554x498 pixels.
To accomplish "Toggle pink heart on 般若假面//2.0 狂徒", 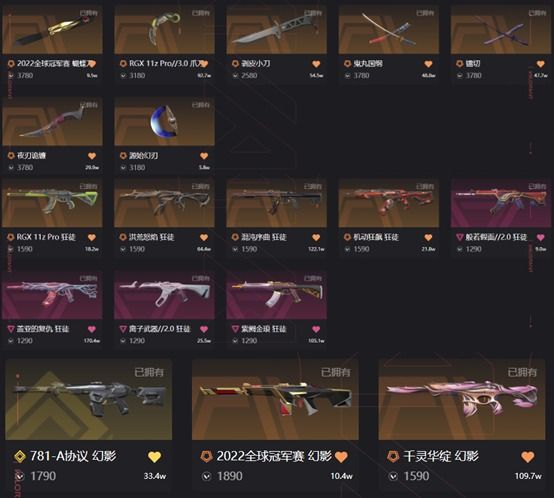I will 540,237.
